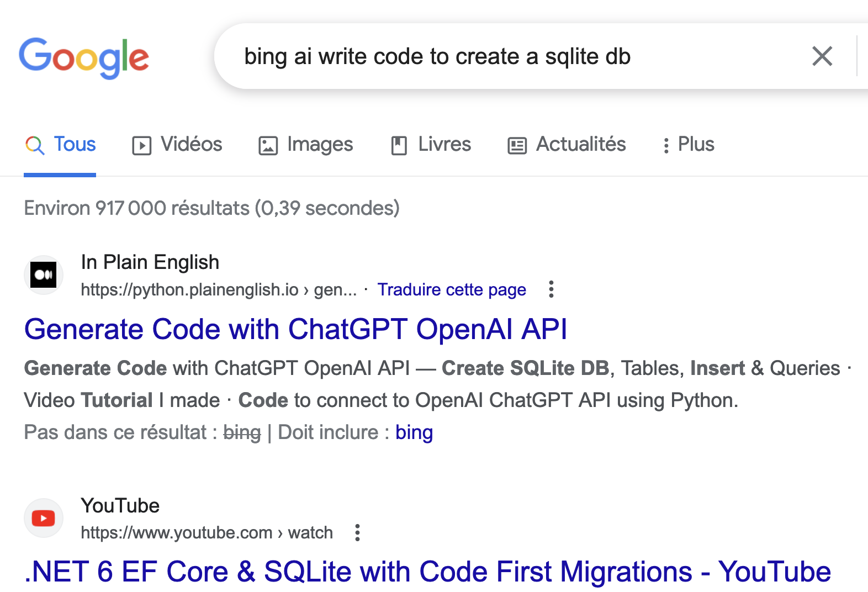This screenshot has height=592, width=868.
Task: Open three-dot menu of YouTube result
Action: (x=357, y=532)
